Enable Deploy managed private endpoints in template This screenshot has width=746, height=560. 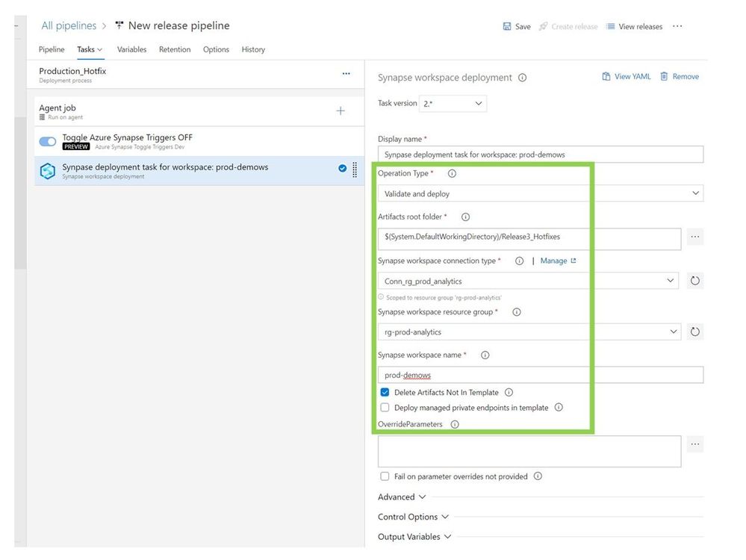coord(385,408)
